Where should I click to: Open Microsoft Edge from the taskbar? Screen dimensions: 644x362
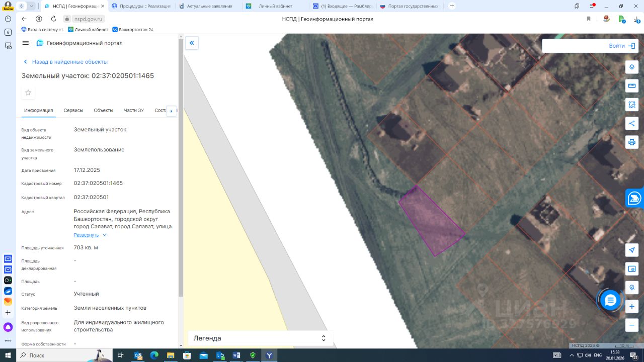tap(154, 355)
